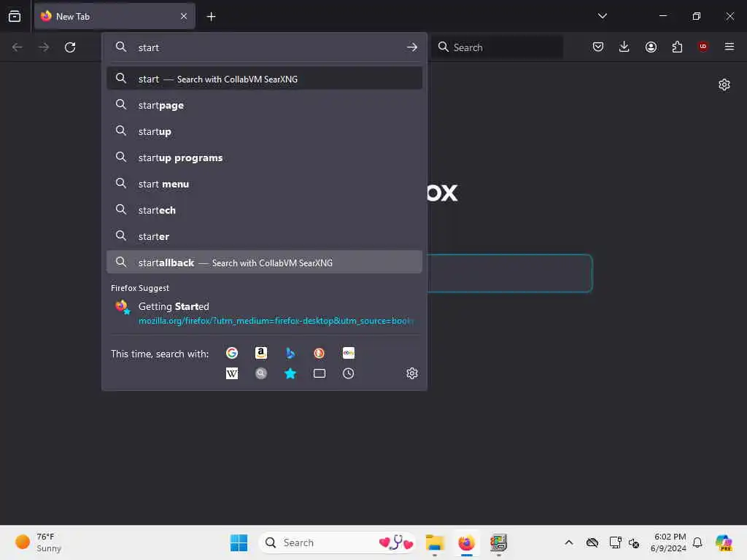Open the Getting Started Firefox suggestion
747x560 pixels.
pyautogui.click(x=264, y=313)
